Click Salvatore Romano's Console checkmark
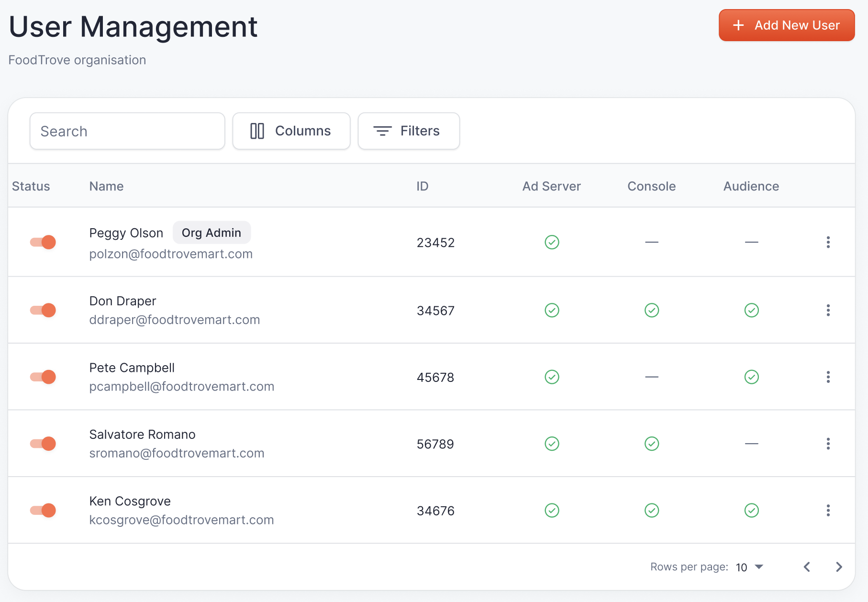868x602 pixels. [x=652, y=444]
